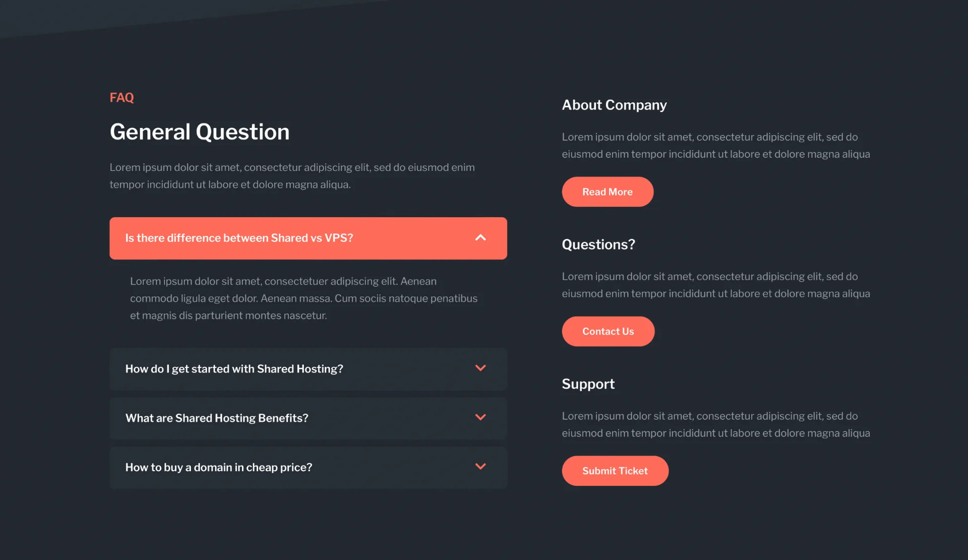Click the description text under About Company
The width and height of the screenshot is (968, 560).
coord(716,146)
